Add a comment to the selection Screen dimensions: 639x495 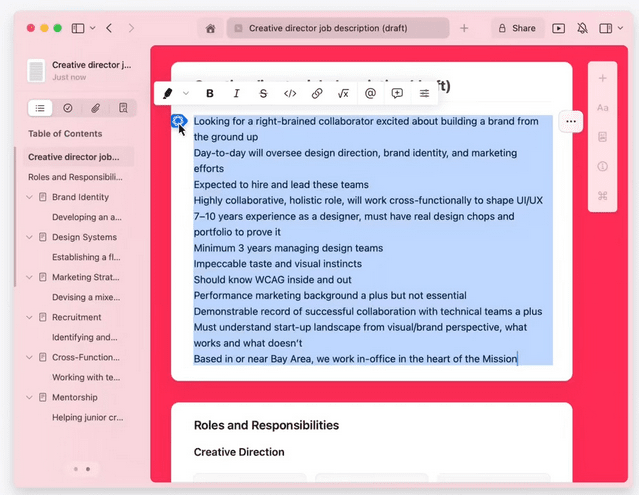point(397,94)
